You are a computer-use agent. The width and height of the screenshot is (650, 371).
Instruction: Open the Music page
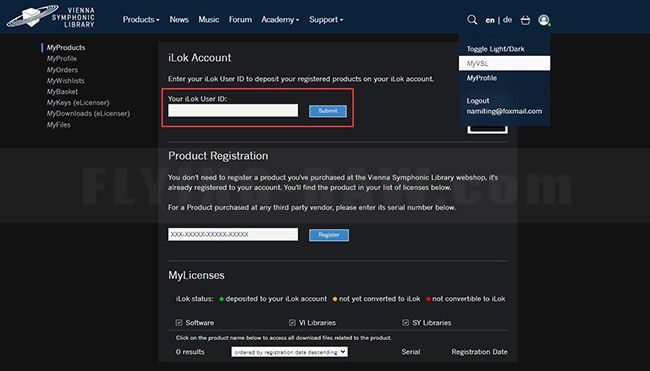pos(209,19)
